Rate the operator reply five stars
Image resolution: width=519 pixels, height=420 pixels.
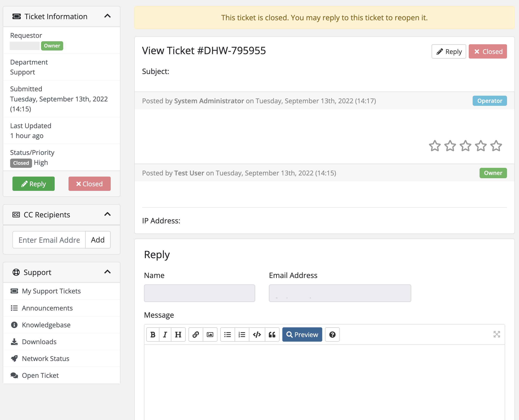pyautogui.click(x=496, y=146)
